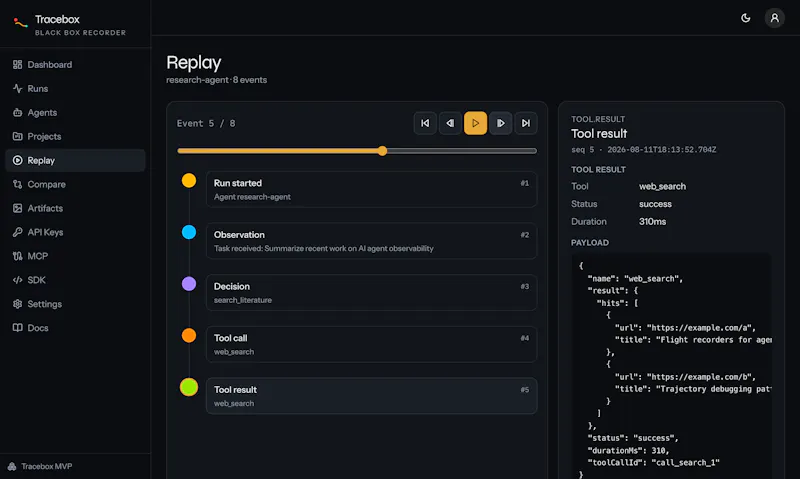Step forward one event
This screenshot has width=800, height=479.
501,123
